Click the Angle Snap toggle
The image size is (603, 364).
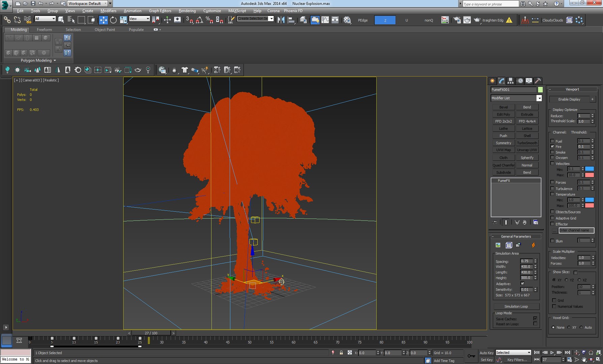point(199,20)
